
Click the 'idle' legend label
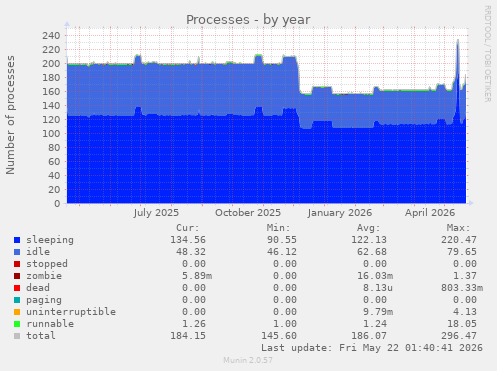pos(38,252)
